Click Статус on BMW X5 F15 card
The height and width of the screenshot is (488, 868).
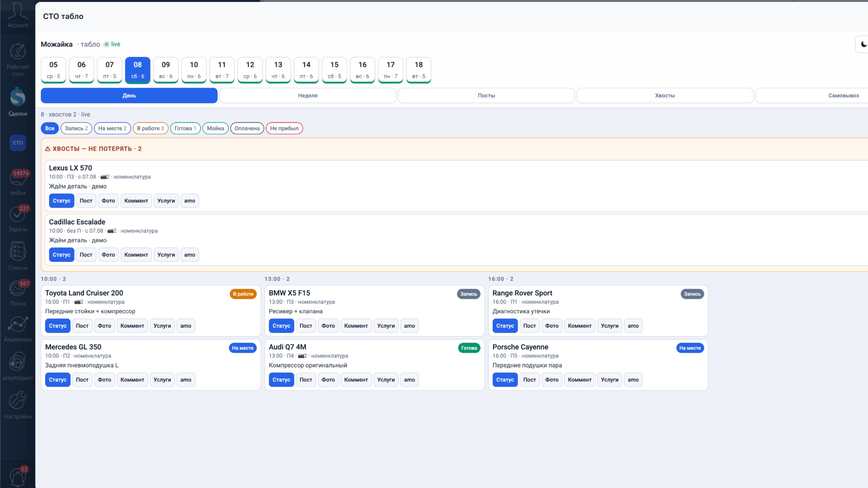point(281,326)
